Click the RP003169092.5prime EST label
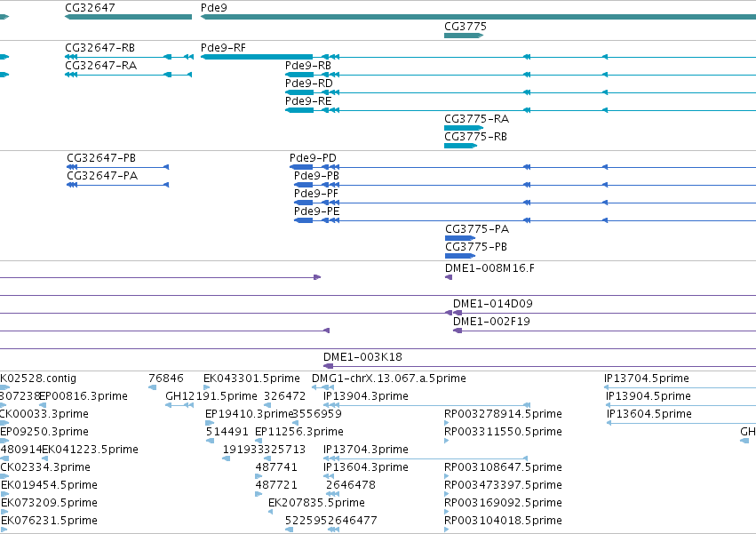Screen dimensions: 756x534 pos(503,503)
